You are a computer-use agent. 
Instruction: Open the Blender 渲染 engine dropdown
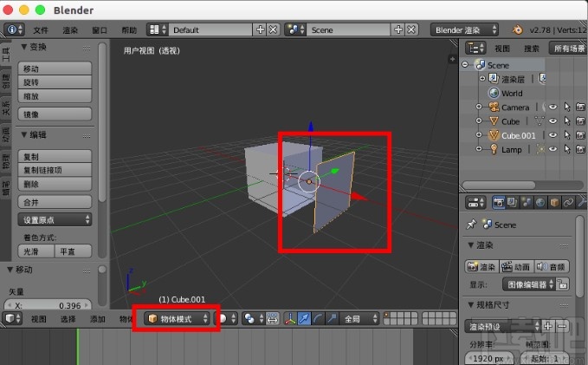coord(464,29)
